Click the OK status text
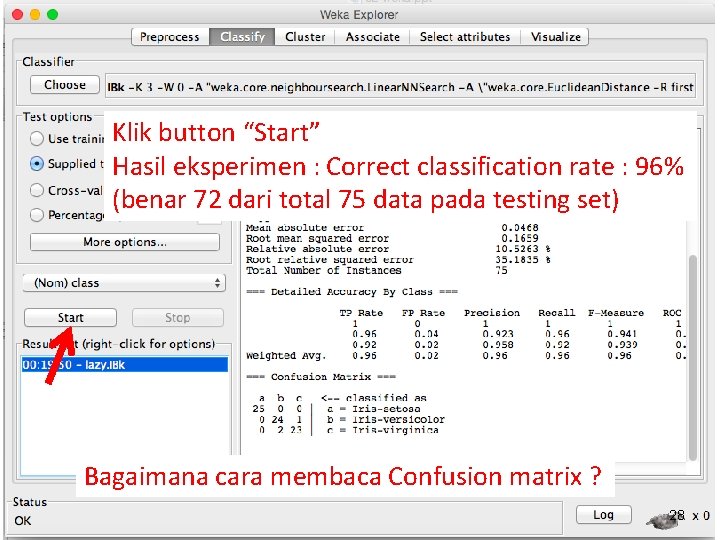The height and width of the screenshot is (540, 720). point(23,521)
